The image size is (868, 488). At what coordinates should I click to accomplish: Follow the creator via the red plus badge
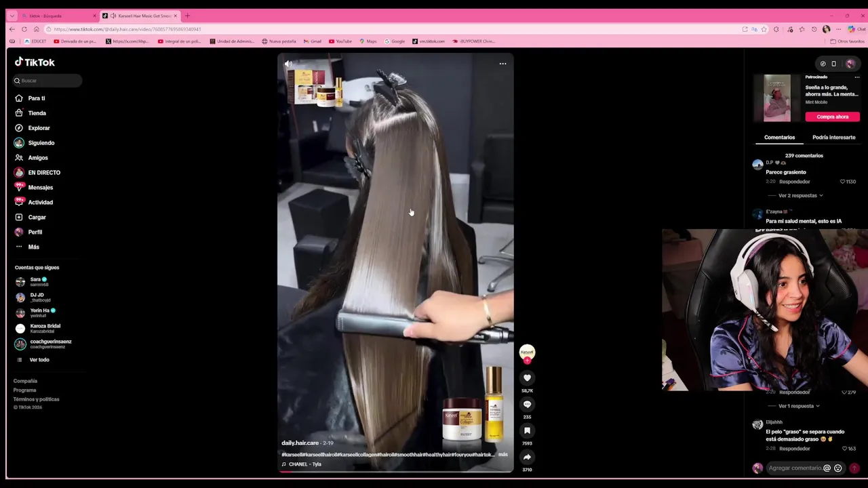coord(527,361)
